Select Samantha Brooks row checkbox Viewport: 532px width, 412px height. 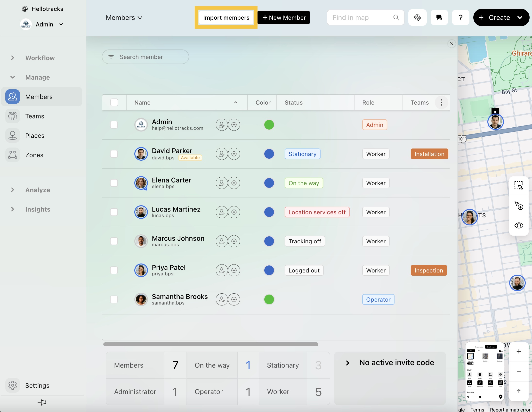[x=114, y=299]
